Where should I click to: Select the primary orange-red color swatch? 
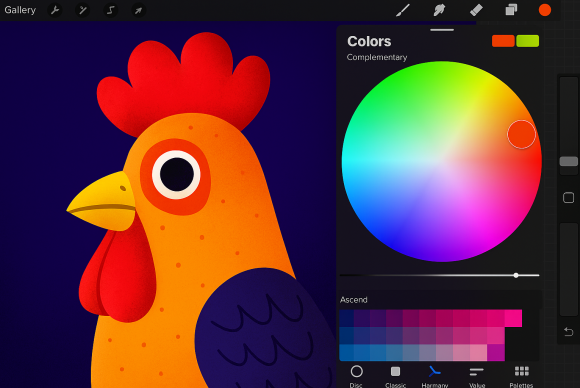point(503,41)
